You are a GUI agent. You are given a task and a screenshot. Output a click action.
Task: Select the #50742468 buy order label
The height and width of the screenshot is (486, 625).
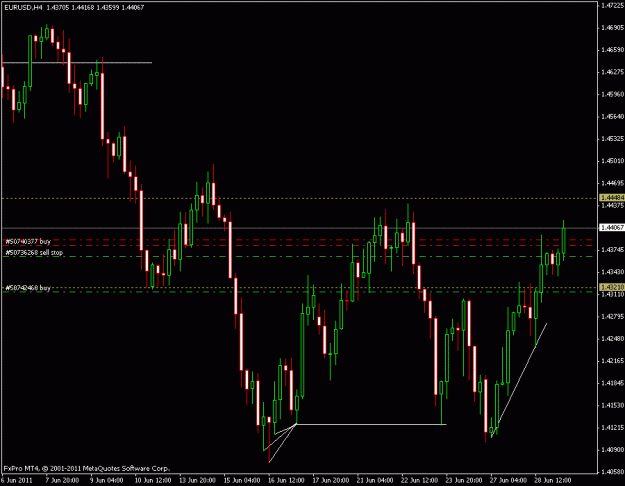point(28,287)
